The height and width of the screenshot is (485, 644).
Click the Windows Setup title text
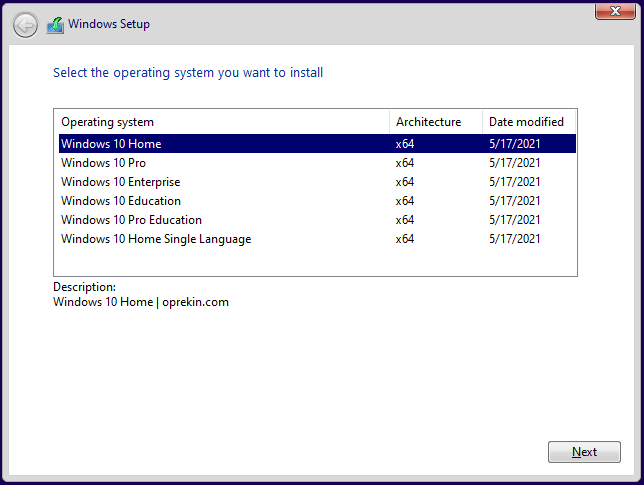point(109,24)
